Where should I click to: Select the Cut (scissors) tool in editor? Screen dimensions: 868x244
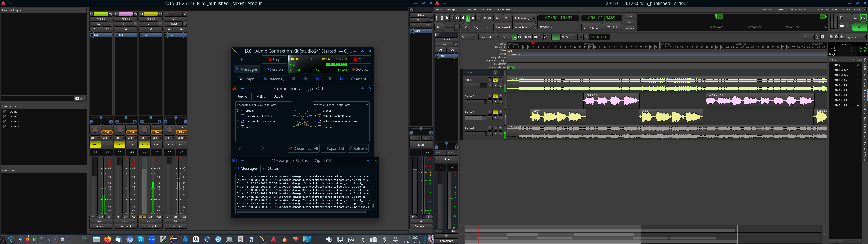point(525,37)
